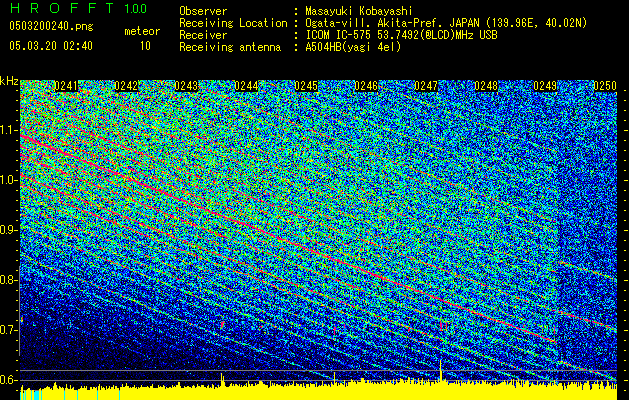The width and height of the screenshot is (629, 400).
Task: Click the 0249 time marker
Action: (x=545, y=86)
